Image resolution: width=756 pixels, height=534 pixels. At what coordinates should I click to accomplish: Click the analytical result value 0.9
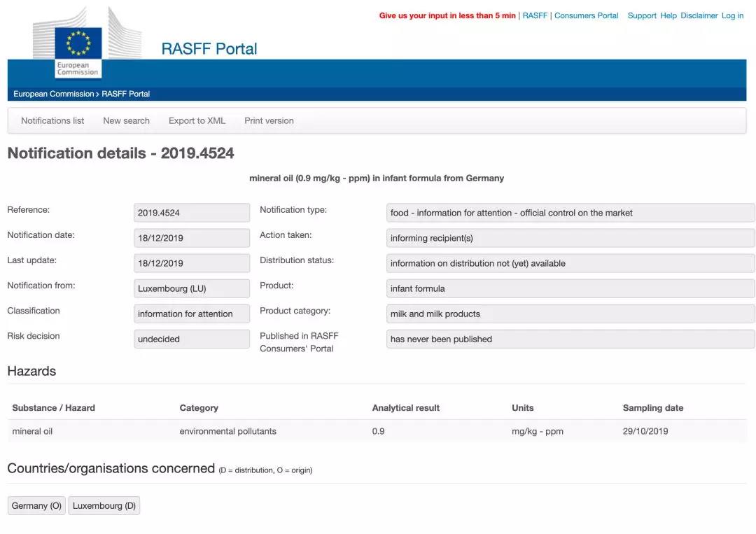378,431
